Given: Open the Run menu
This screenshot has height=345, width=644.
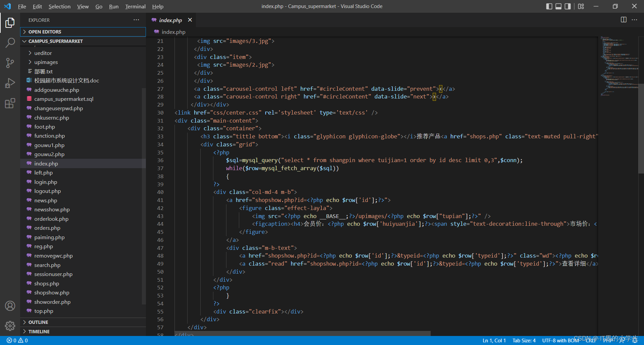Looking at the screenshot, I should [114, 6].
